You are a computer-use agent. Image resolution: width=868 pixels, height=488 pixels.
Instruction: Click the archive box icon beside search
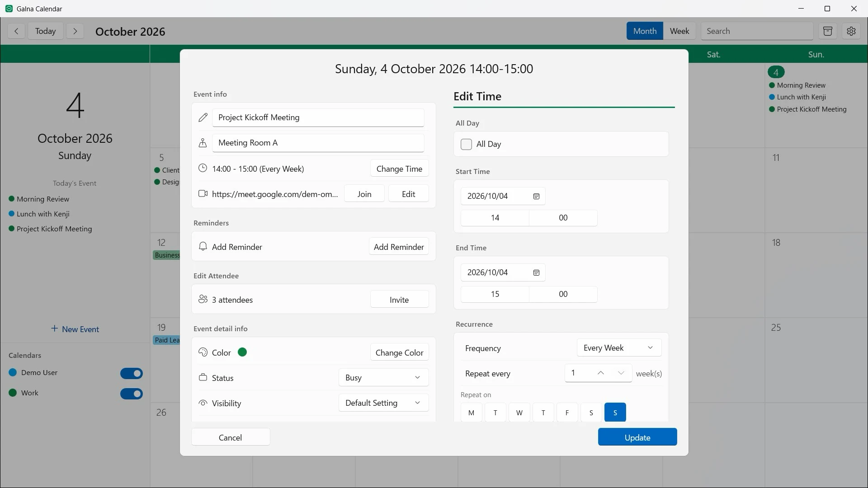pos(828,31)
